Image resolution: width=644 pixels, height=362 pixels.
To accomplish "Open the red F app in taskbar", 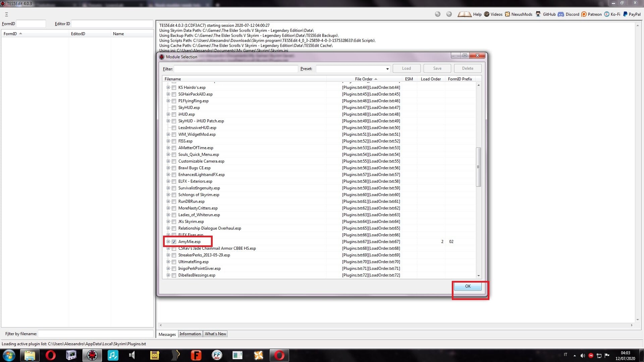I will 196,355.
